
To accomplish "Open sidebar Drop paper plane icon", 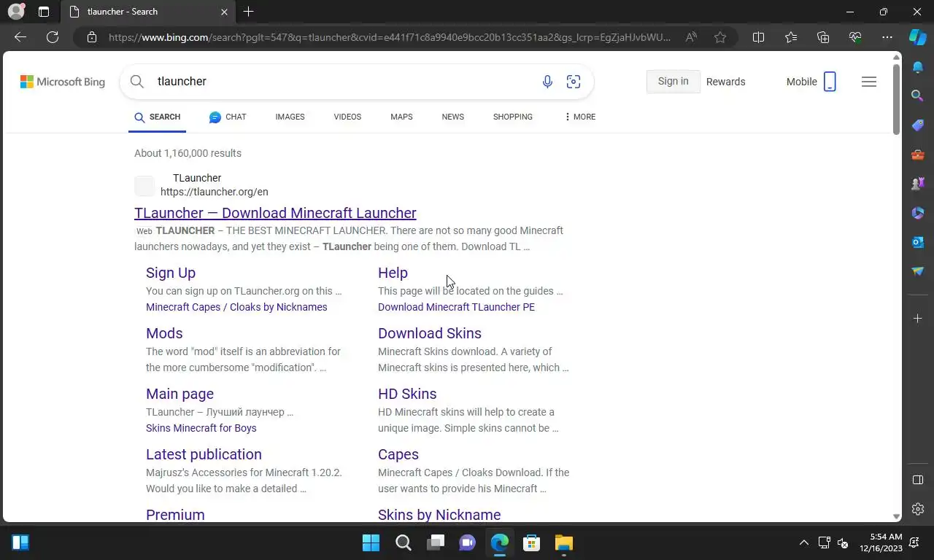I will pos(918,271).
